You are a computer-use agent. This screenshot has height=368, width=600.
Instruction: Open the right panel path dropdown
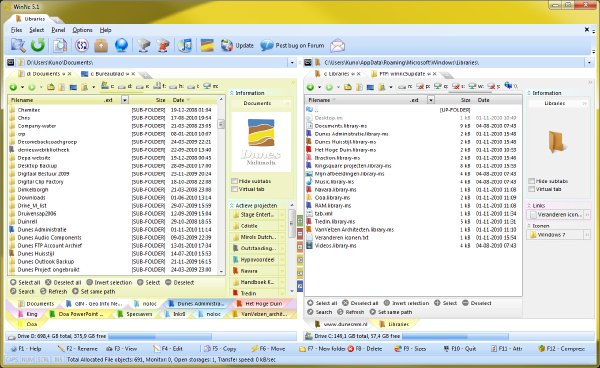tap(589, 62)
